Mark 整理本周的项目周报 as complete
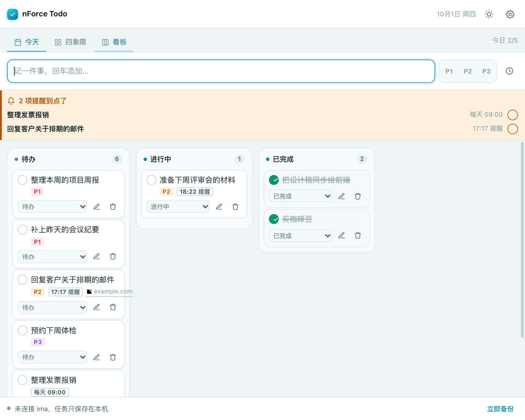Image resolution: width=525 pixels, height=420 pixels. tap(23, 180)
